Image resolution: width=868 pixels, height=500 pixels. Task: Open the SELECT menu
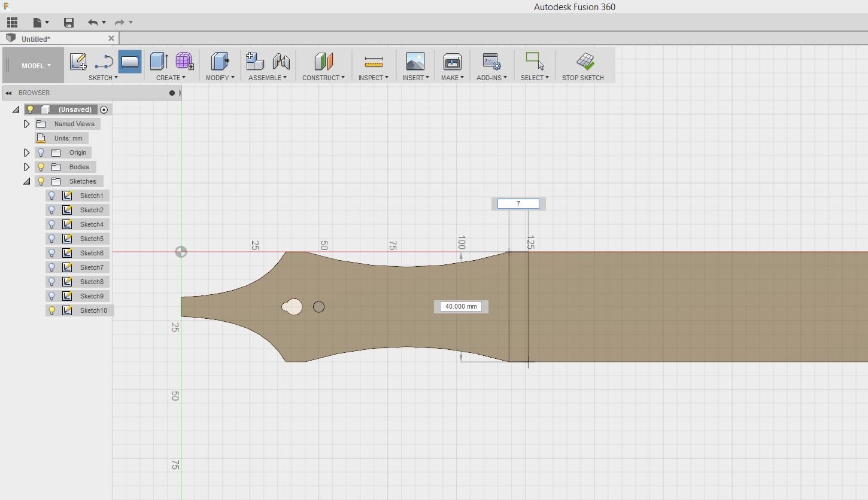coord(535,78)
